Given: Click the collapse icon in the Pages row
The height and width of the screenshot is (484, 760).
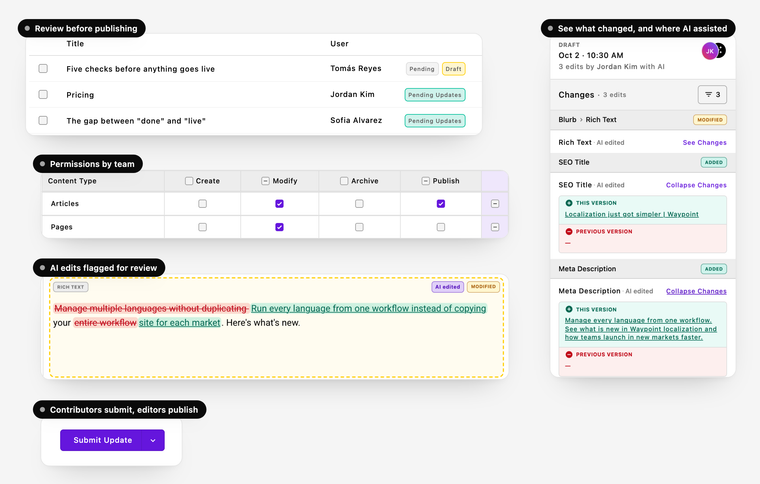Looking at the screenshot, I should pyautogui.click(x=495, y=227).
